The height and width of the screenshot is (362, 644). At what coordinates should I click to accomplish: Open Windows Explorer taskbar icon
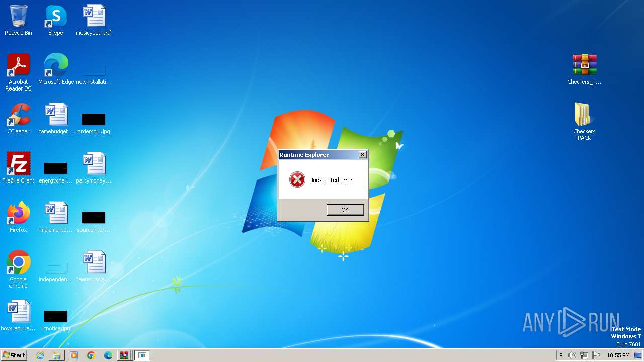57,355
